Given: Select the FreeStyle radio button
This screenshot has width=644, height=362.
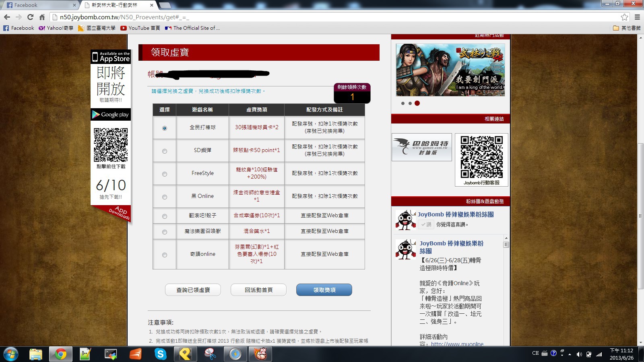Looking at the screenshot, I should pyautogui.click(x=165, y=174).
